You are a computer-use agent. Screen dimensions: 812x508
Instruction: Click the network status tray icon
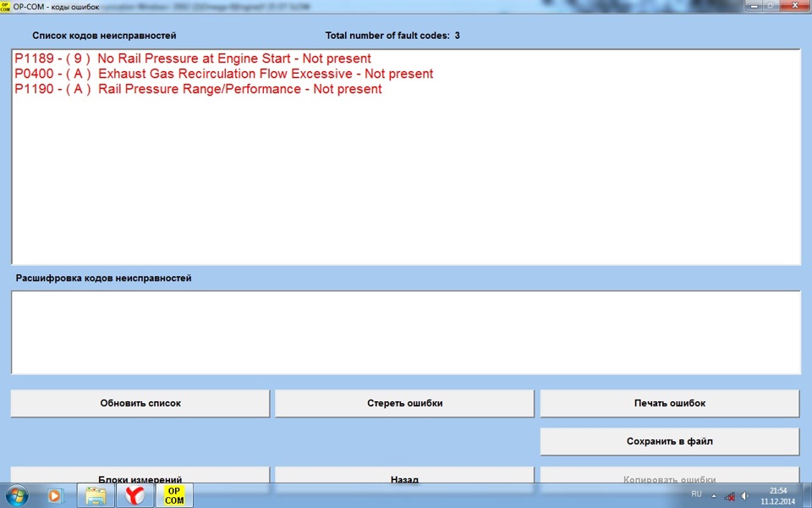[730, 496]
